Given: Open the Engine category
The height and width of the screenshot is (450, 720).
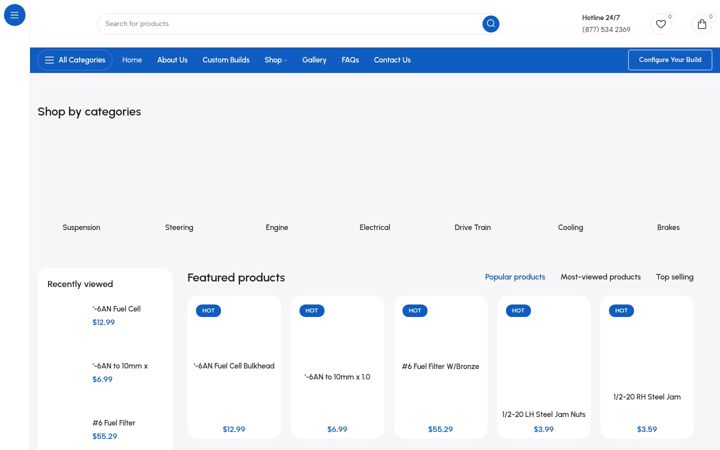Looking at the screenshot, I should coord(277,227).
